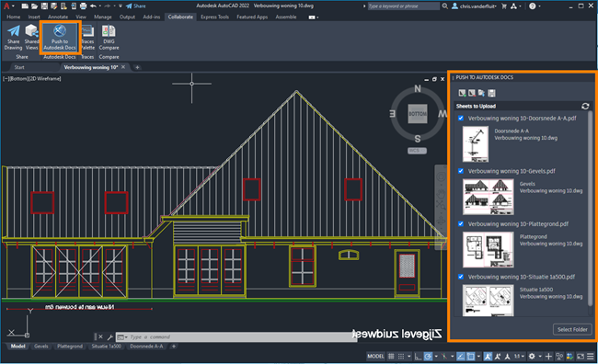The image size is (598, 364).
Task: Refresh the Sheets to Upload list
Action: pos(585,106)
